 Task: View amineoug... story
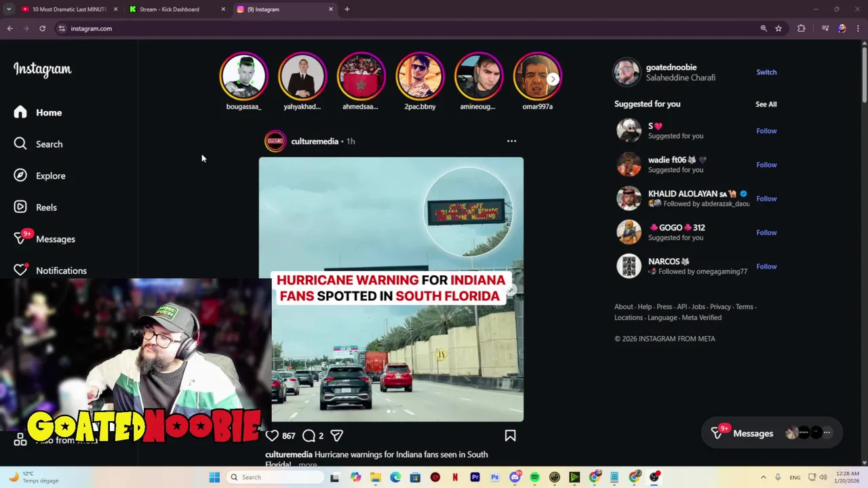(x=478, y=76)
